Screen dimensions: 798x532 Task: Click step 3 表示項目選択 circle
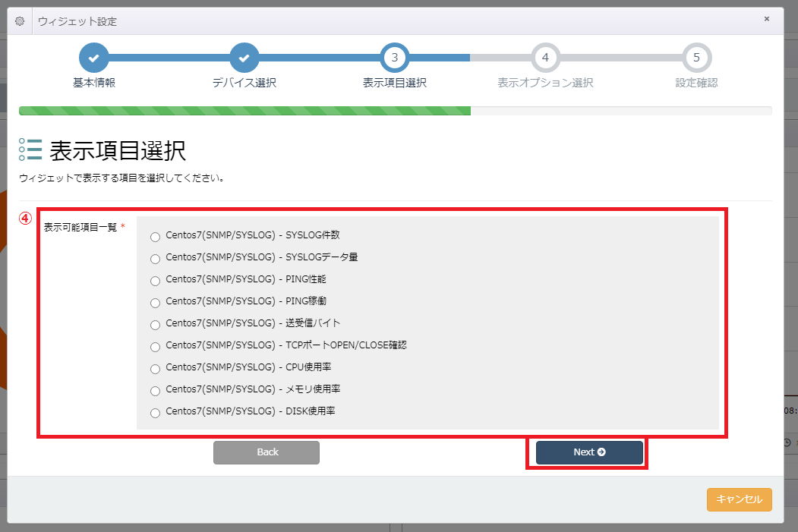click(394, 58)
